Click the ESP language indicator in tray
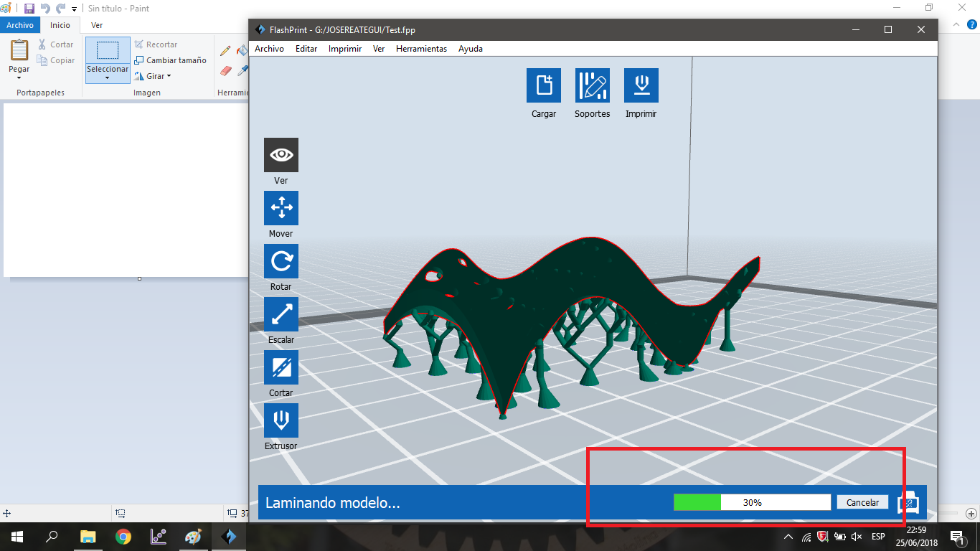 tap(878, 537)
